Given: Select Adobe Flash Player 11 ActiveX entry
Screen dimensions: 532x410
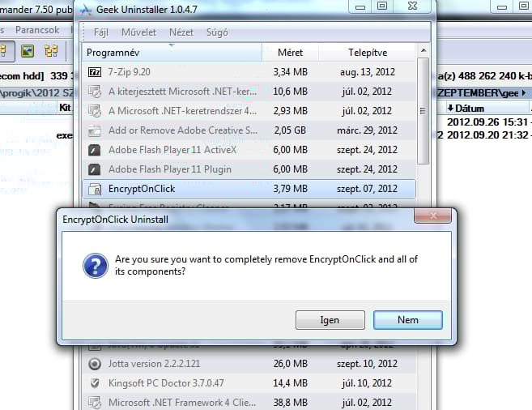Looking at the screenshot, I should pos(249,150).
